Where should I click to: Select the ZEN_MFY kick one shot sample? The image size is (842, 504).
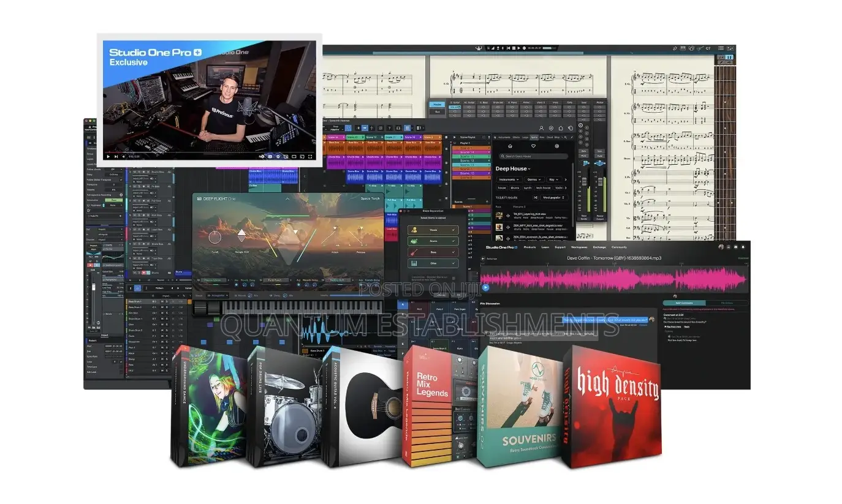[532, 227]
